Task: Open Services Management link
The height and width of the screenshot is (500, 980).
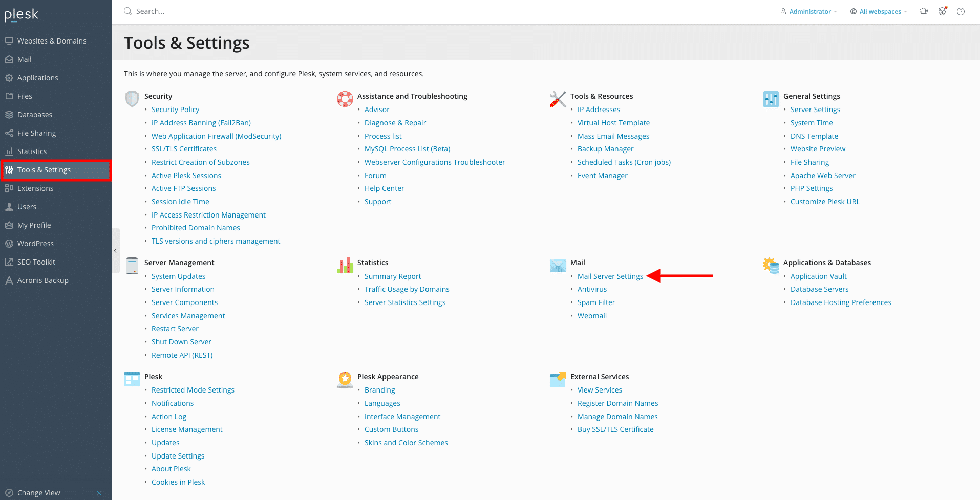Action: [x=188, y=316]
